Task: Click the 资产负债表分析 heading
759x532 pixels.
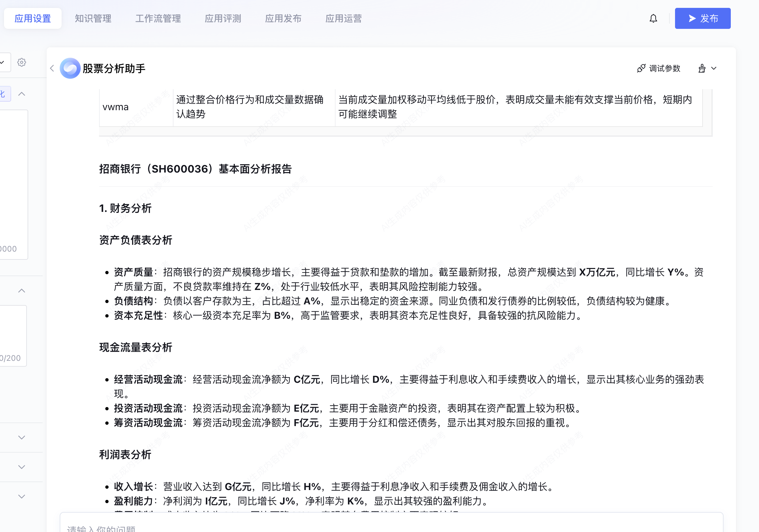Action: pos(135,240)
